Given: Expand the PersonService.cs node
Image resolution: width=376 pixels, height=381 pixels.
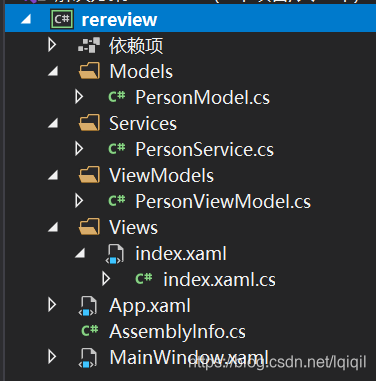Looking at the screenshot, I should coord(79,149).
